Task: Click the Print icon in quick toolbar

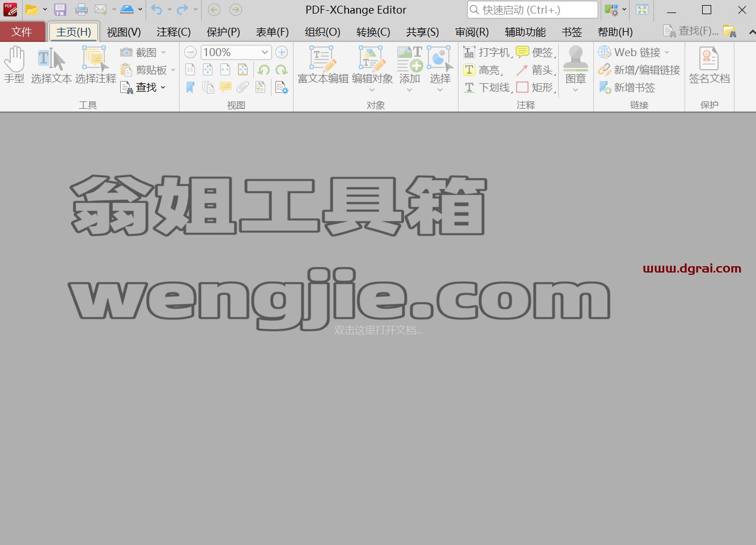Action: 82,10
